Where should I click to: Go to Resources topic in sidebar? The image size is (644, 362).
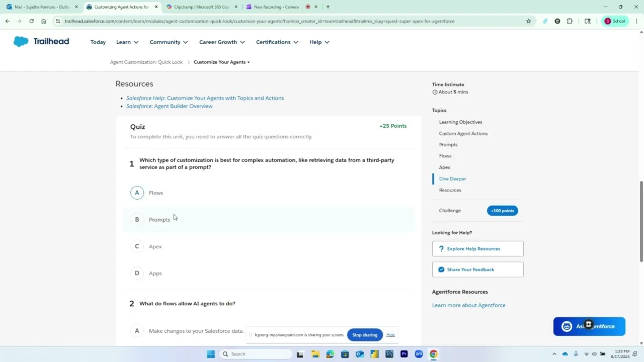(450, 190)
